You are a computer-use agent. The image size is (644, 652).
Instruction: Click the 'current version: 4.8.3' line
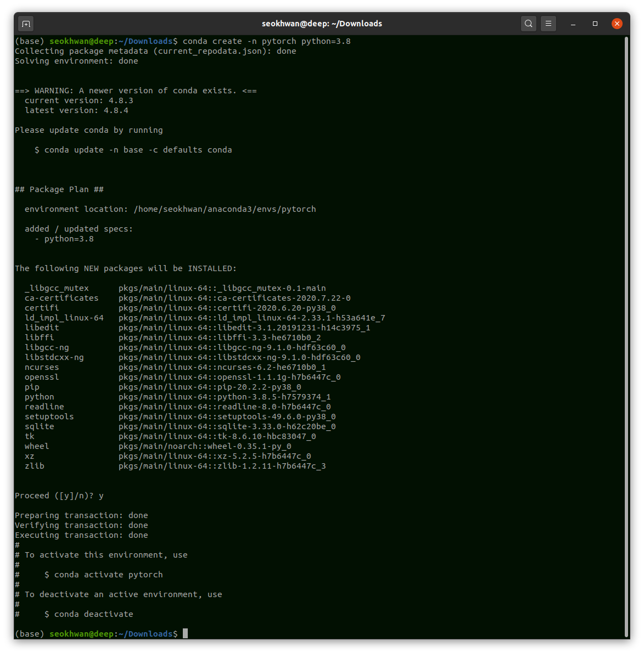click(x=79, y=100)
